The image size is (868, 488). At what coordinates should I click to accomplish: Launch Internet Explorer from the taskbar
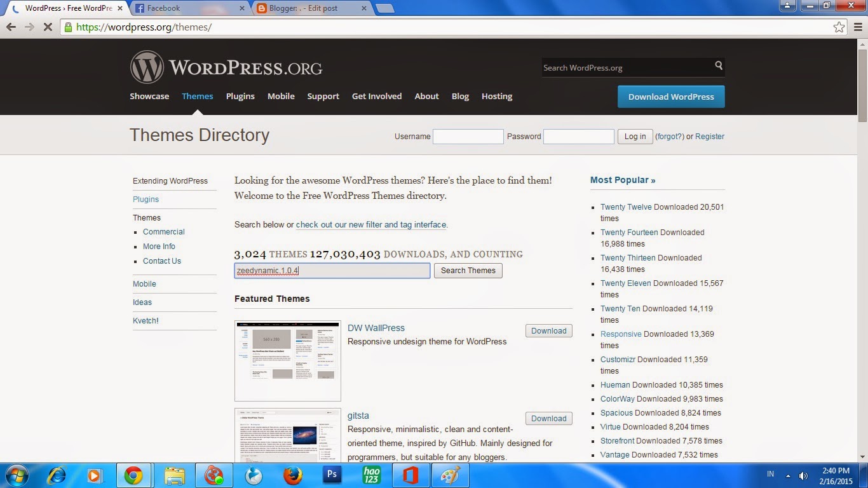(x=57, y=475)
